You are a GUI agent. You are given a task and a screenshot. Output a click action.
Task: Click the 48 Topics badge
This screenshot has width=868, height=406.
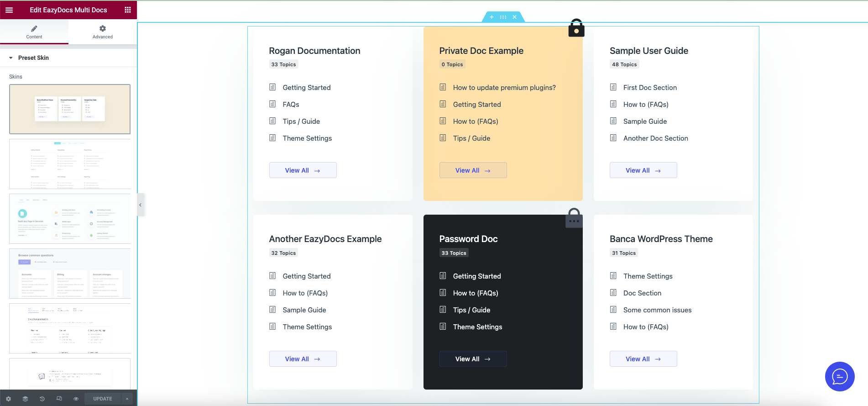tap(624, 64)
